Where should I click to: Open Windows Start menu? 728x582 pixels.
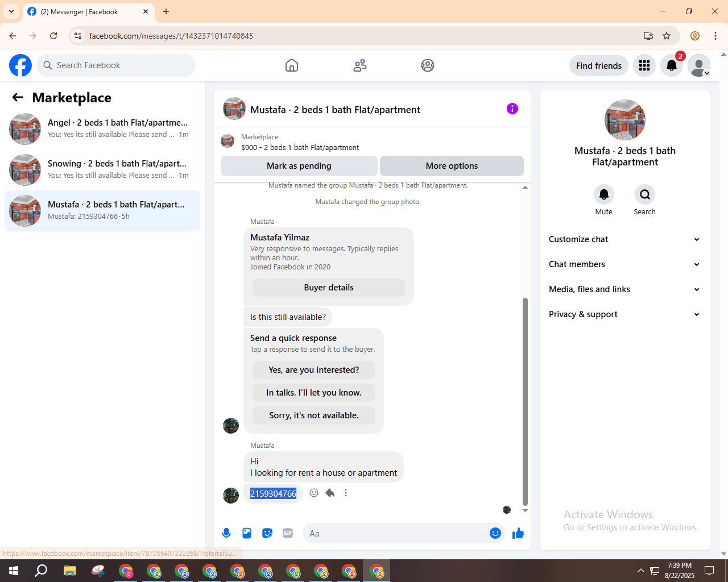[14, 571]
